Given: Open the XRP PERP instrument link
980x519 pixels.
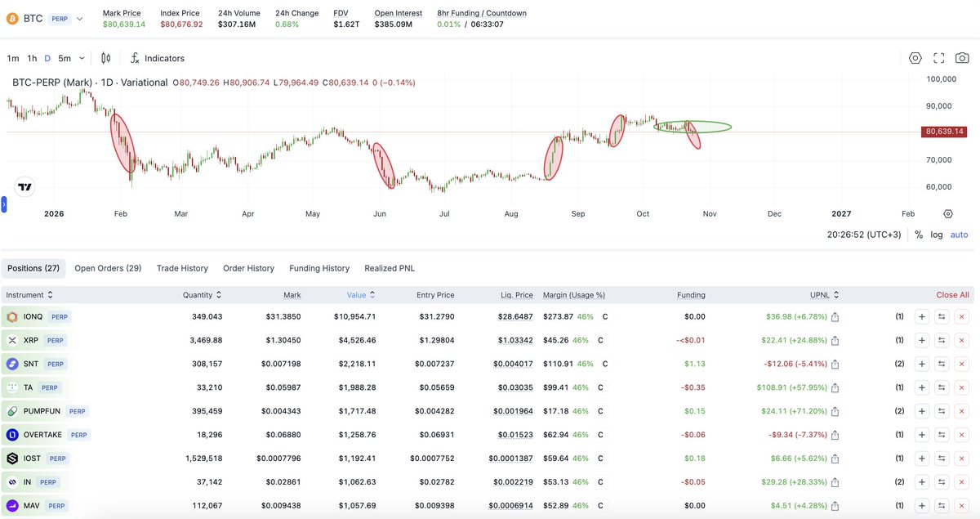Looking at the screenshot, I should [x=37, y=341].
